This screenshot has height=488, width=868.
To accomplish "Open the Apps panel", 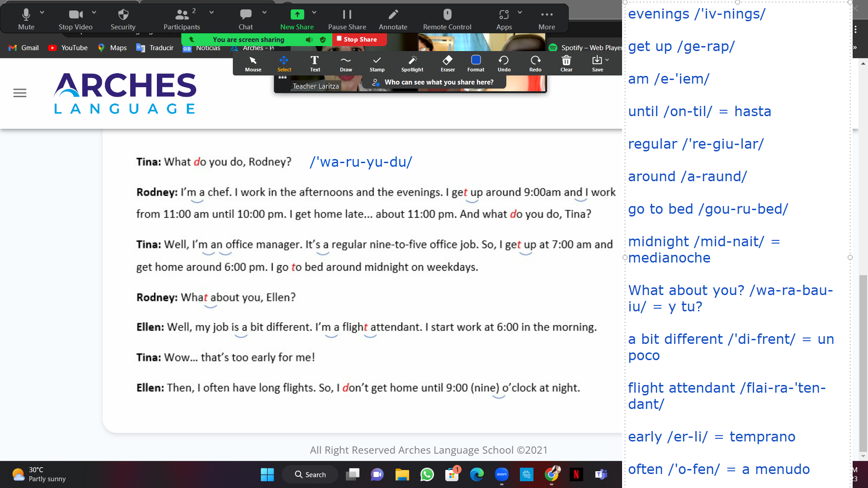I will pyautogui.click(x=504, y=19).
